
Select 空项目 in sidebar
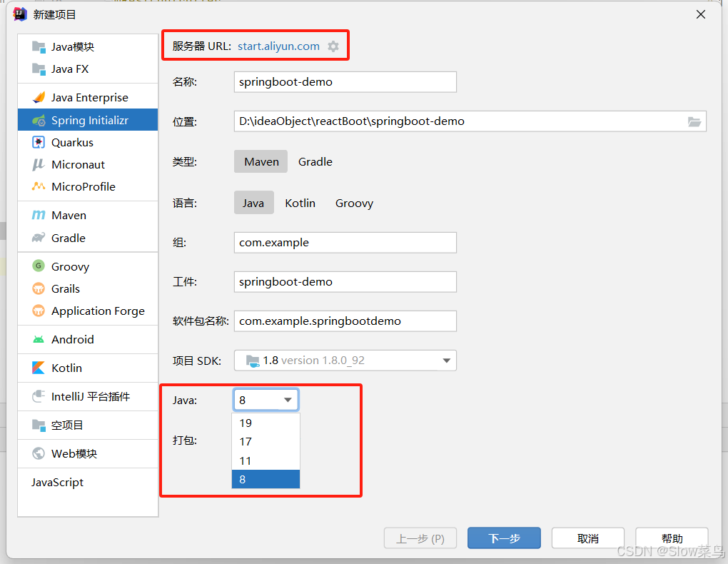pos(88,425)
